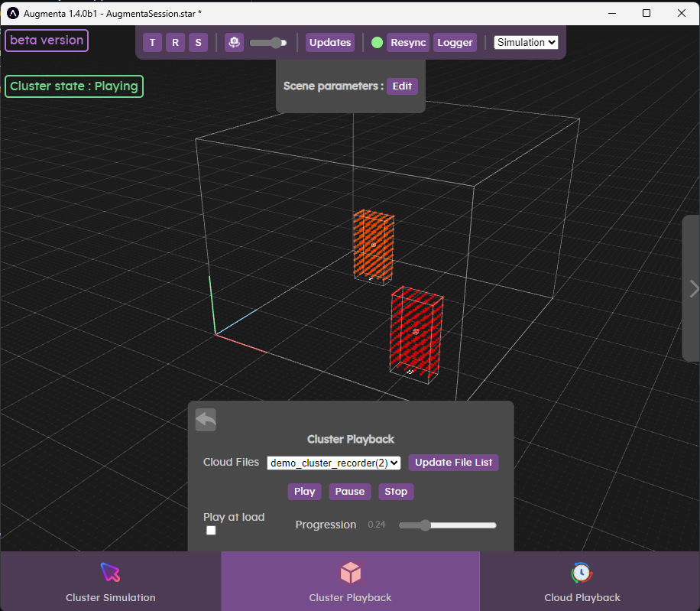Click the Progression value 0.24
The height and width of the screenshot is (611, 700).
coord(376,525)
